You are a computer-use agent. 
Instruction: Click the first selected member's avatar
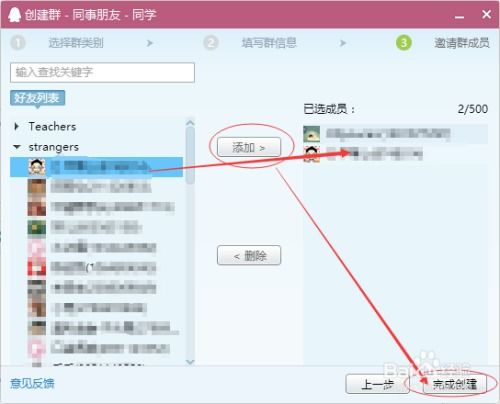(x=311, y=134)
